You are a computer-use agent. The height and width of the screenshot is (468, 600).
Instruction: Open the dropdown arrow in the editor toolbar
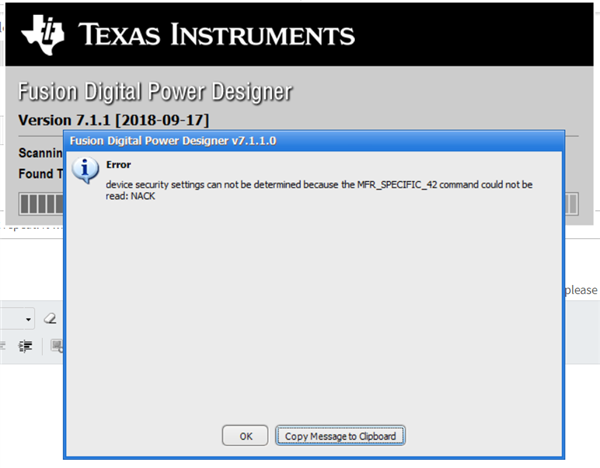(x=28, y=319)
